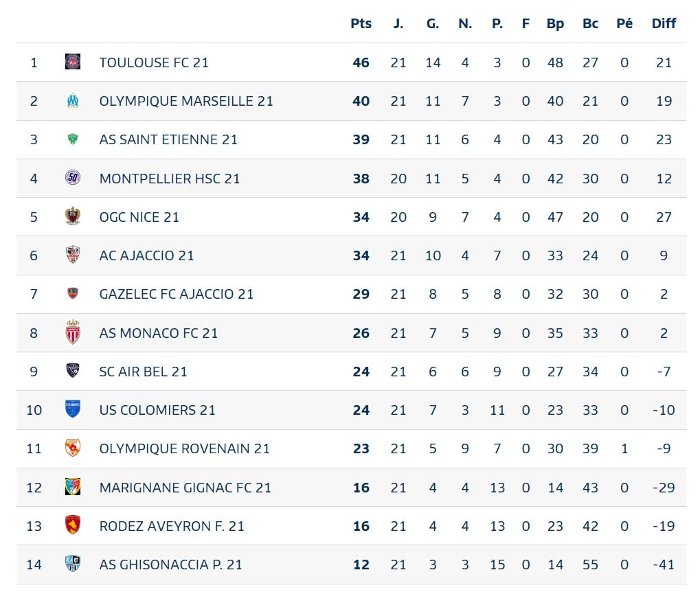700x592 pixels.
Task: Open GAZELEC FC AJACCIO 21 team page
Action: (177, 294)
